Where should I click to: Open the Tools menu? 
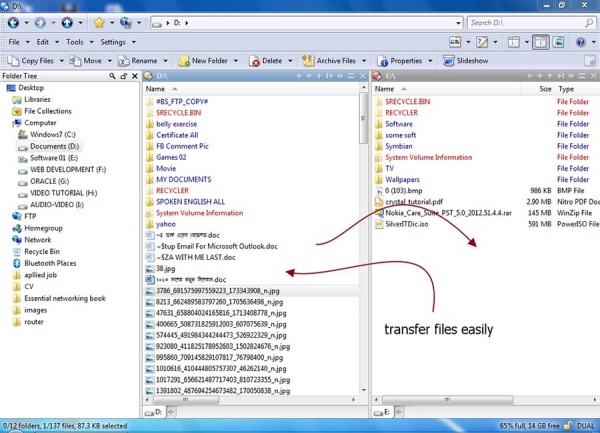click(x=75, y=42)
